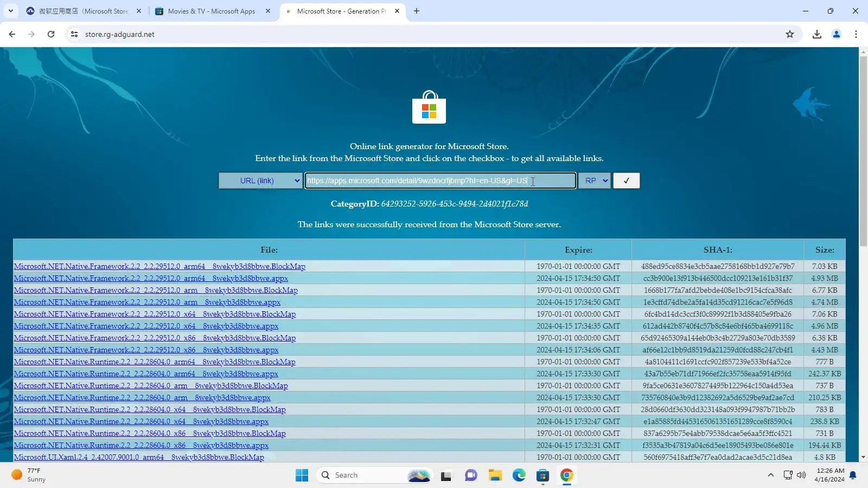This screenshot has width=868, height=488.
Task: Click the size cell "194.44 KB"
Action: 825,445
